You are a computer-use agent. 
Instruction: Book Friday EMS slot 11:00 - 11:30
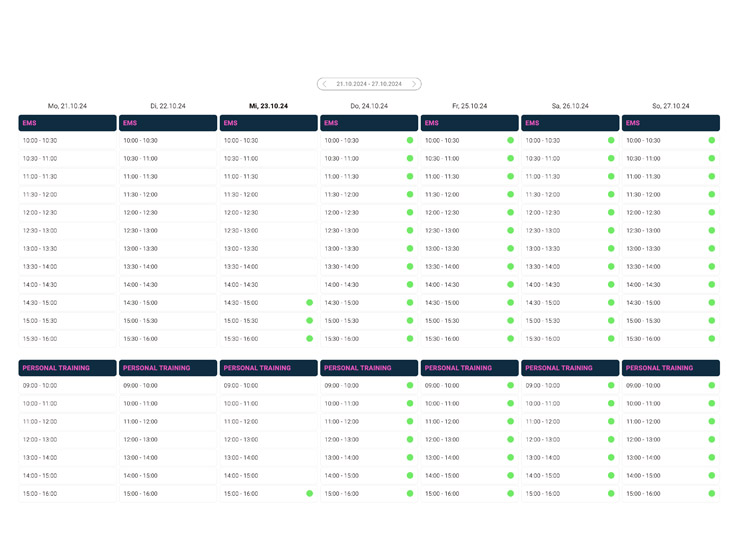click(x=469, y=176)
